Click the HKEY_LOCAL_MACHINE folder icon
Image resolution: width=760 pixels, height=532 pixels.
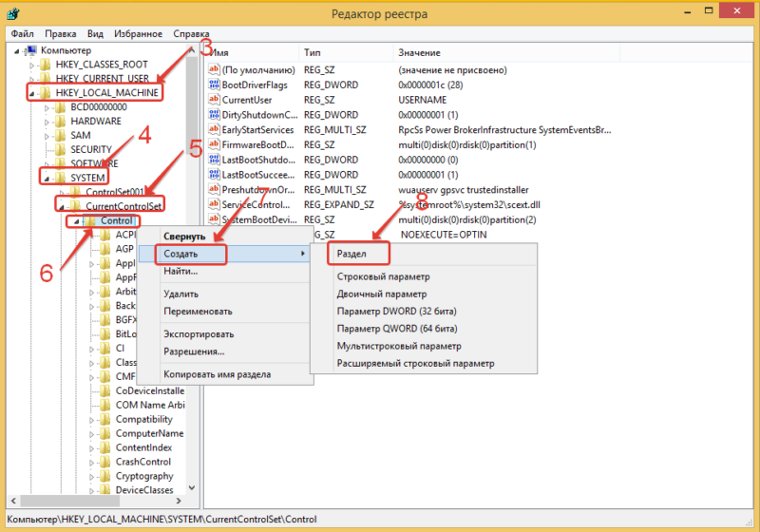point(46,93)
